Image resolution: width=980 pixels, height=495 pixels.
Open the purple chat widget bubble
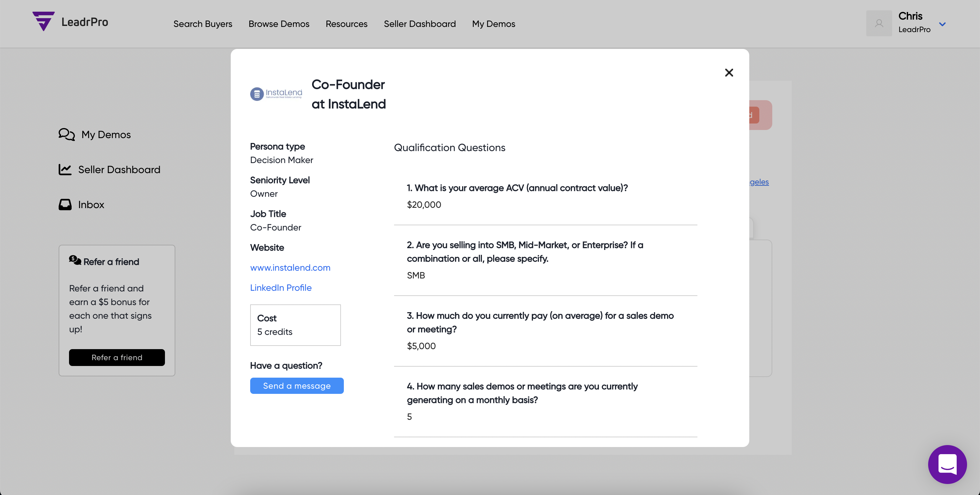point(947,464)
